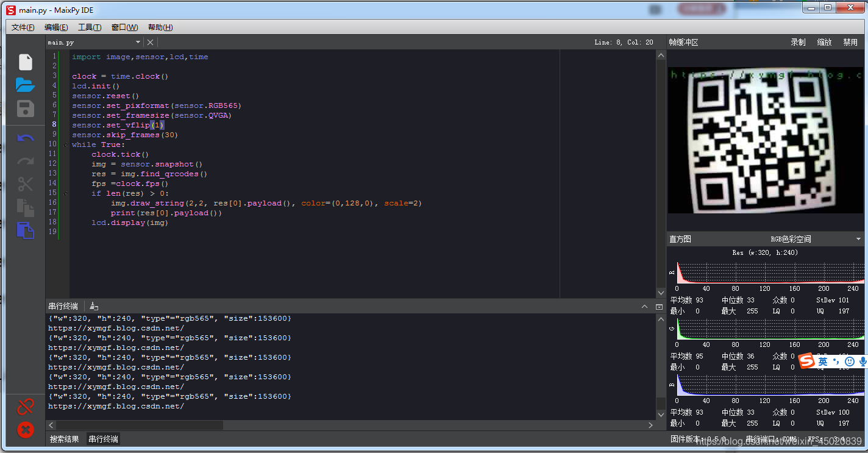The height and width of the screenshot is (453, 868).
Task: Click the green G channel histogram
Action: [x=770, y=329]
